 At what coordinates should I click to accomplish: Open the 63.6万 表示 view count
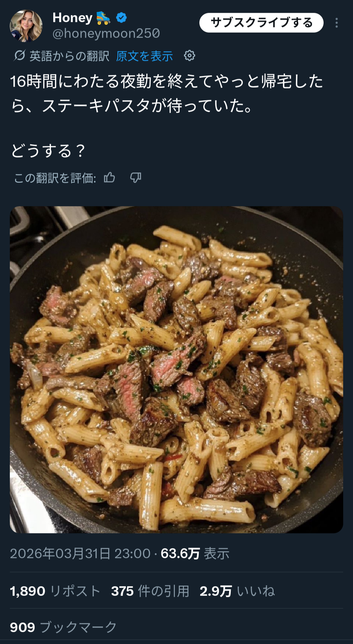[x=195, y=554]
